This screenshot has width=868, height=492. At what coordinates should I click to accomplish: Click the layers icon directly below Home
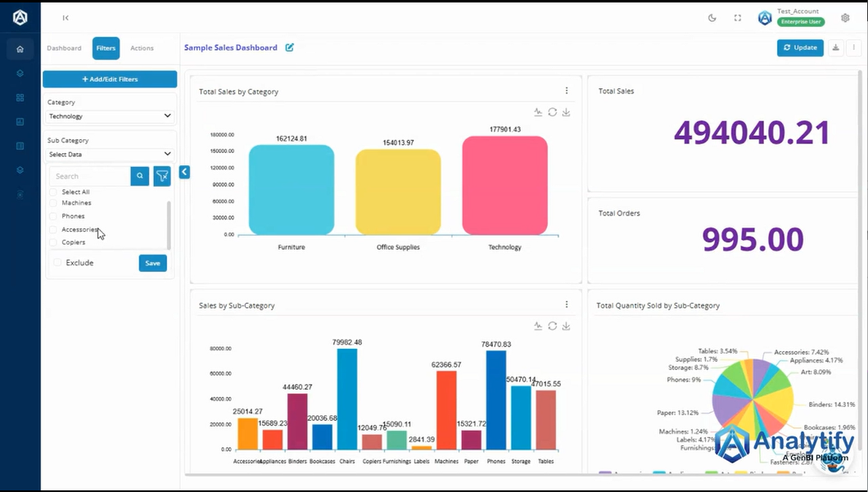click(20, 73)
